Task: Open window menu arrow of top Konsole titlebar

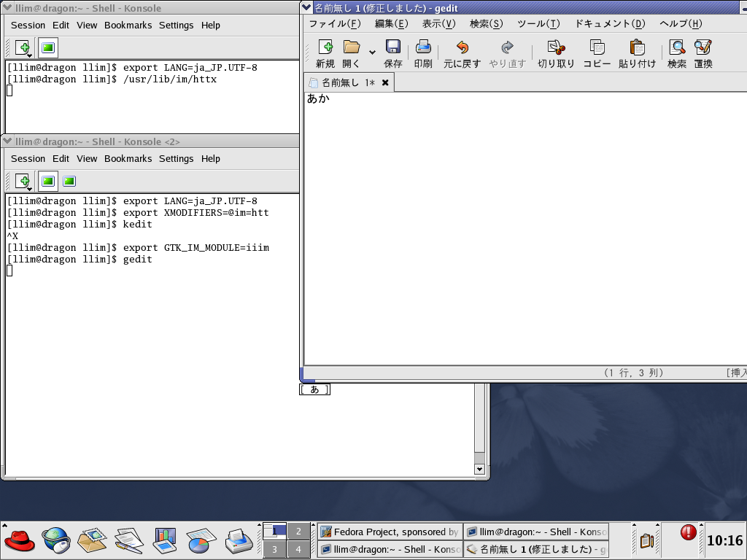Action: pyautogui.click(x=7, y=7)
